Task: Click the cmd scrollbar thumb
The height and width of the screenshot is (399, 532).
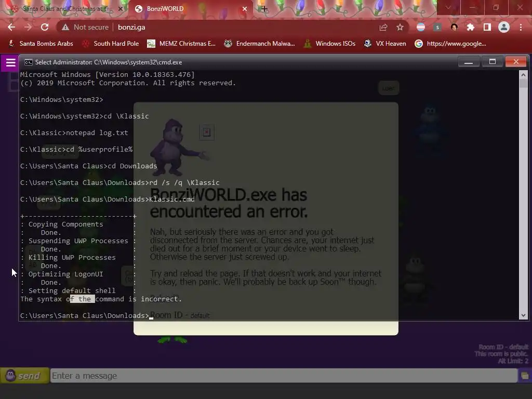Action: (523, 84)
